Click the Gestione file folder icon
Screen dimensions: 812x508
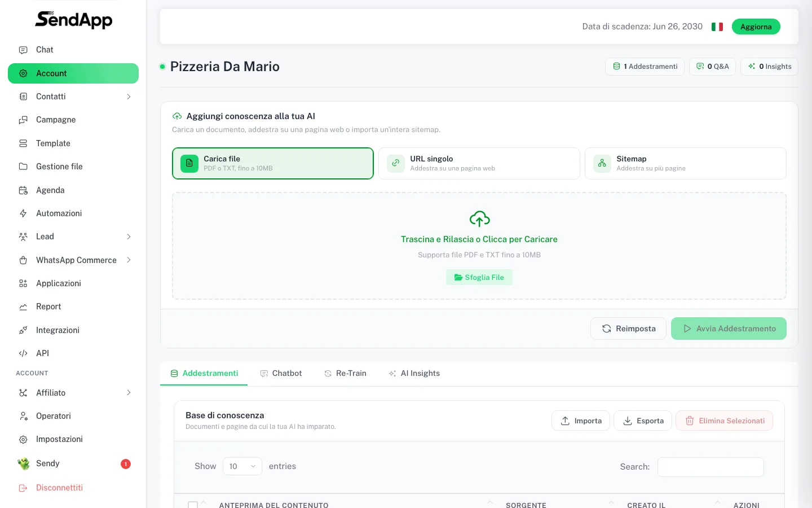tap(23, 167)
